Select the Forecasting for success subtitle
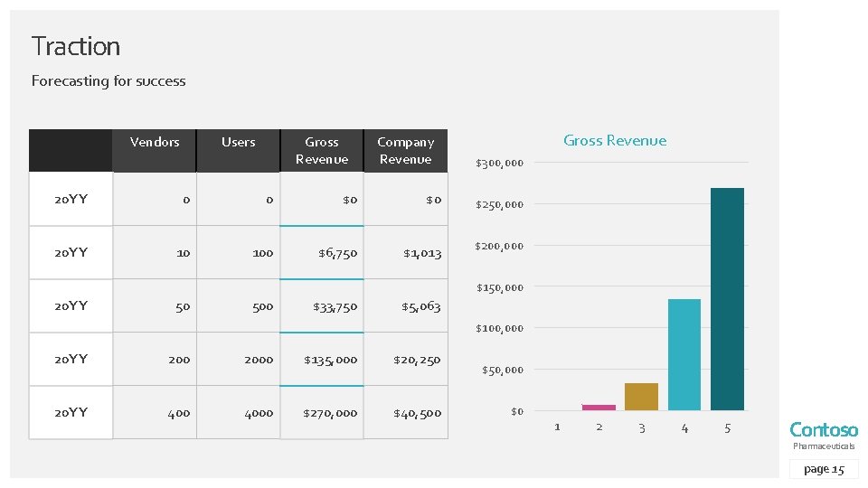 (x=108, y=81)
